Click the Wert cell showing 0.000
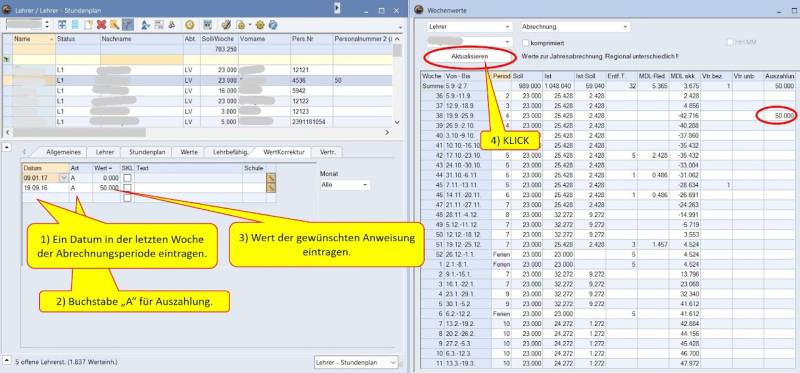800x373 pixels. tap(107, 178)
